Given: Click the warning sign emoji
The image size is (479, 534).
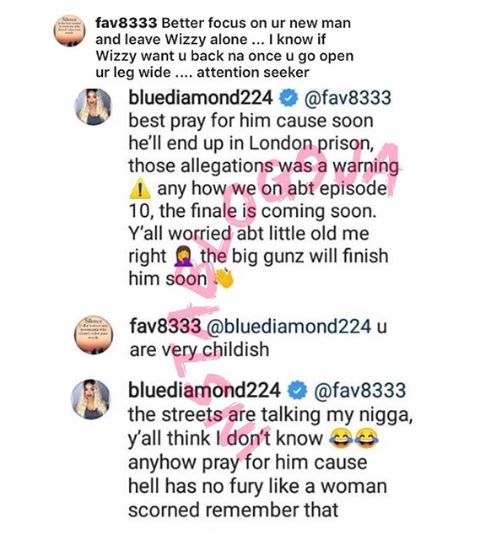Looking at the screenshot, I should coord(140,190).
